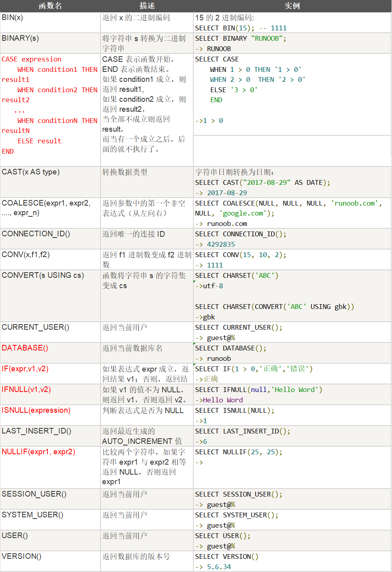Select the IFNULL(v1,v2) function cell
Image resolution: width=392 pixels, height=572 pixels.
click(26, 390)
